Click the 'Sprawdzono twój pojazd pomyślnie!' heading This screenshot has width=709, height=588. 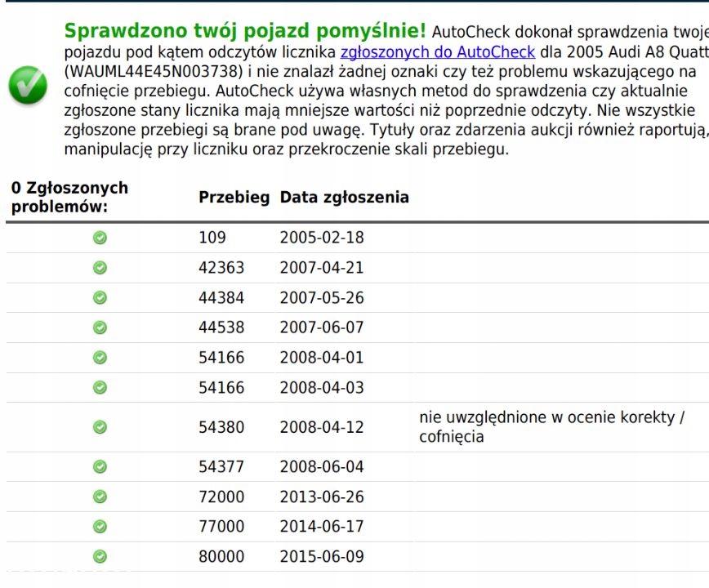(245, 31)
